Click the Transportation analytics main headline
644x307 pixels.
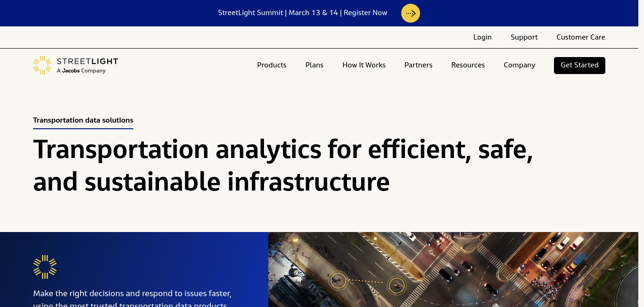(x=283, y=165)
